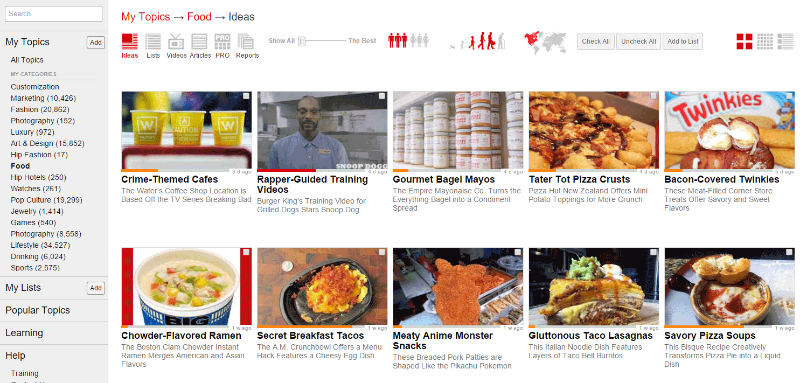The width and height of the screenshot is (800, 383).
Task: Switch to the list layout icon
Action: 786,41
